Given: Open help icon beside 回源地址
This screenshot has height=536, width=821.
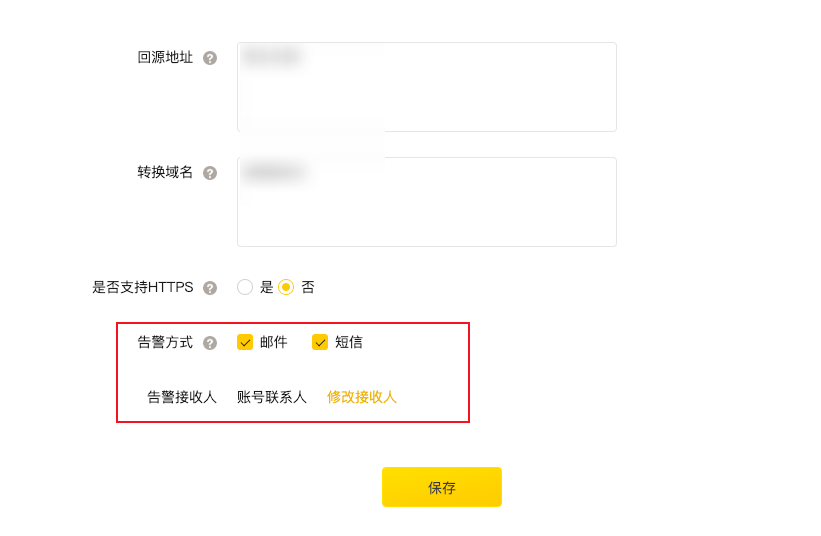Looking at the screenshot, I should pos(210,58).
